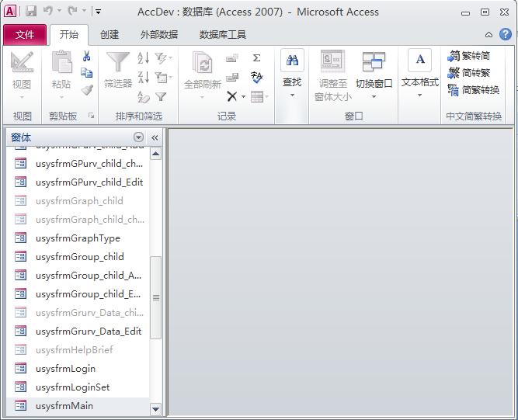518x420 pixels.
Task: Click the 调整至窗体大小 icon
Action: tap(333, 61)
